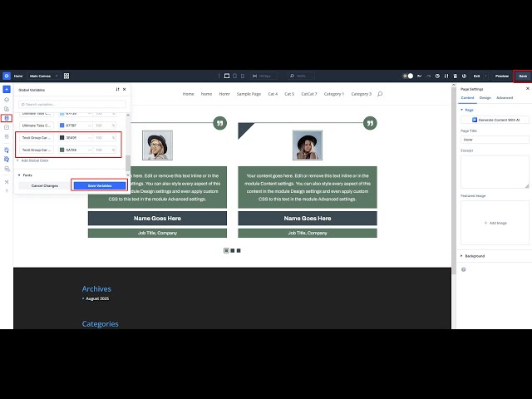Click Add Image under Featured Image
This screenshot has height=399, width=532.
point(495,223)
